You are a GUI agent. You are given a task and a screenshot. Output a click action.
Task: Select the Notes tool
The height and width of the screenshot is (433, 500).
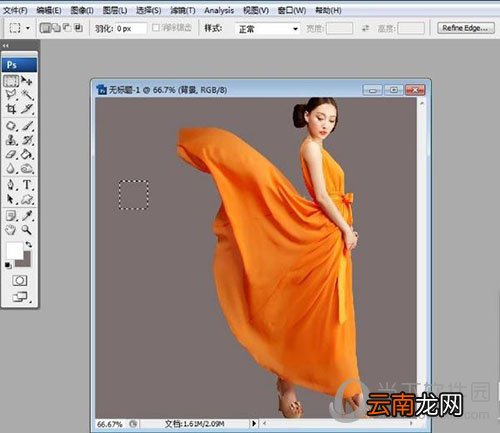point(11,216)
